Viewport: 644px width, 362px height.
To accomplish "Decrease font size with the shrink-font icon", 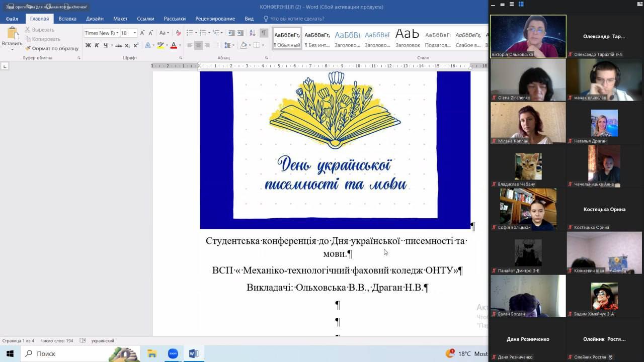I will pos(151,33).
